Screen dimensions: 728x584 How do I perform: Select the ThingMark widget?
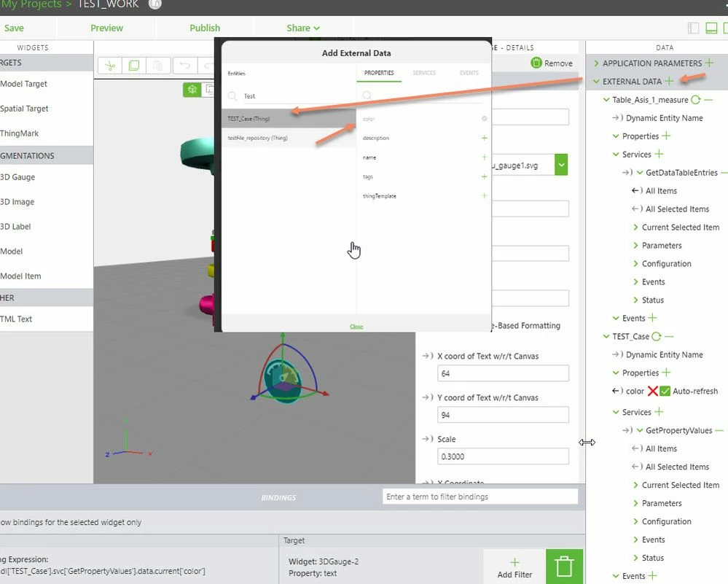click(x=20, y=133)
